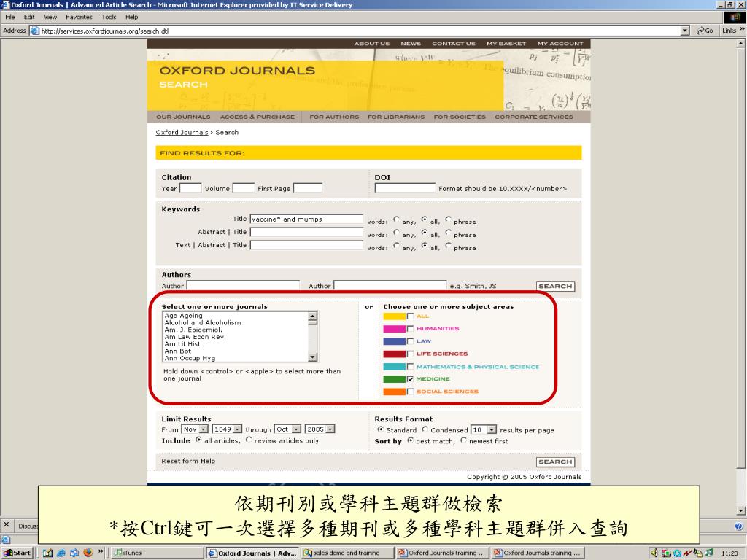Open the View menu
The height and width of the screenshot is (560, 747).
tap(50, 17)
